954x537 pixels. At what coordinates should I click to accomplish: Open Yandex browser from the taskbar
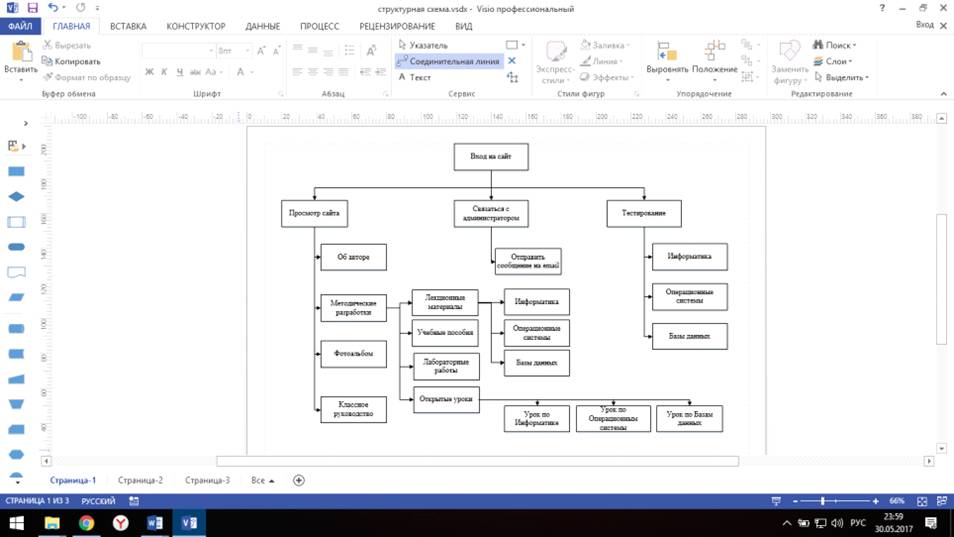click(120, 523)
